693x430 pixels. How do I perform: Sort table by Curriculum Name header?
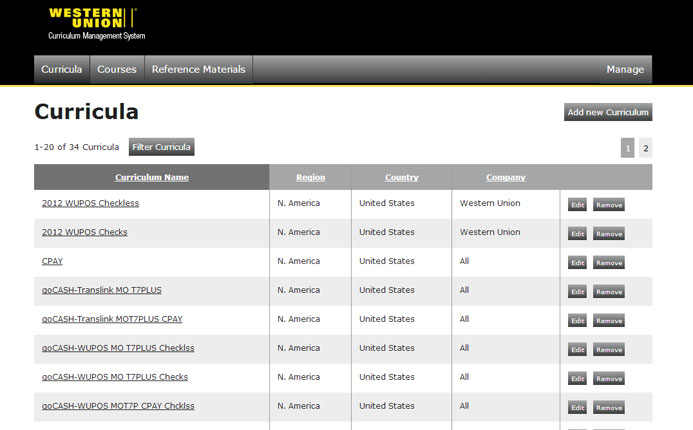coord(152,177)
